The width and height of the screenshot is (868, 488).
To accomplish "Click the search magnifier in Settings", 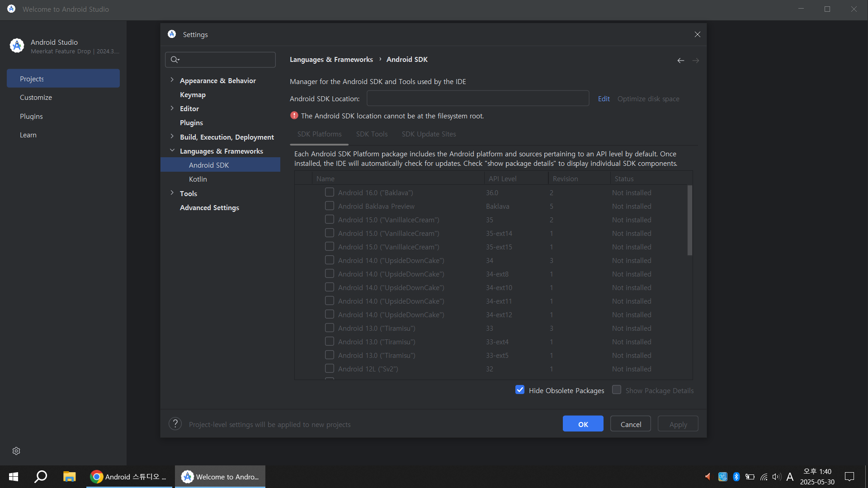I will [175, 60].
